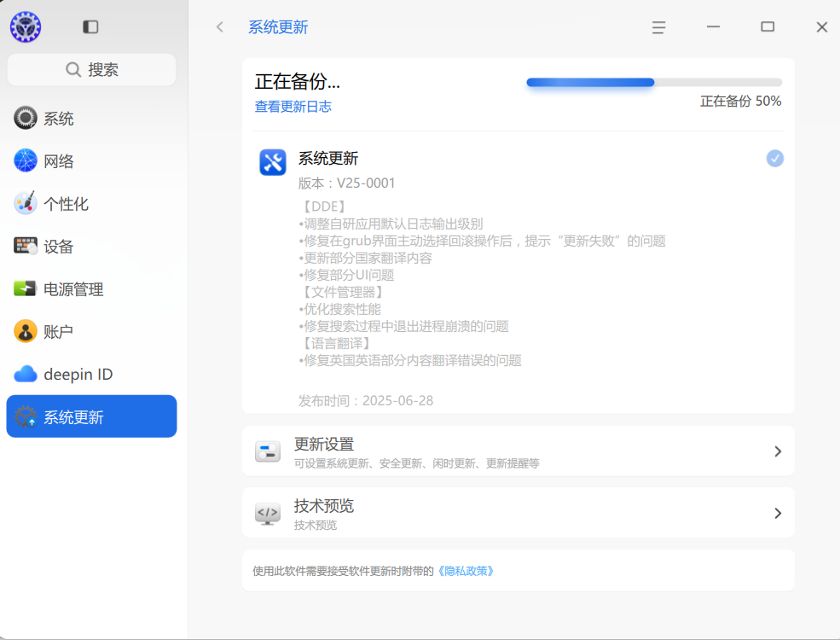This screenshot has height=640, width=840.
Task: Open the 网络 settings category
Action: [91, 160]
